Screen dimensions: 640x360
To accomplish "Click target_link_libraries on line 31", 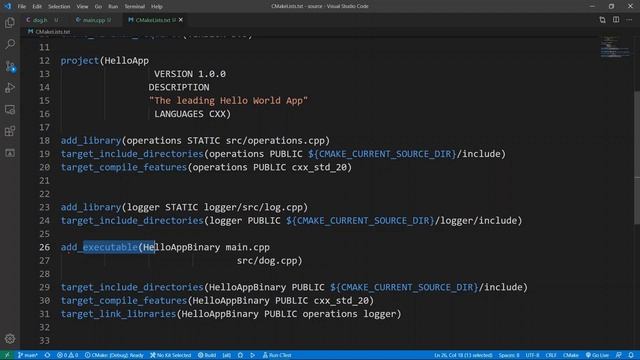I will tap(118, 313).
